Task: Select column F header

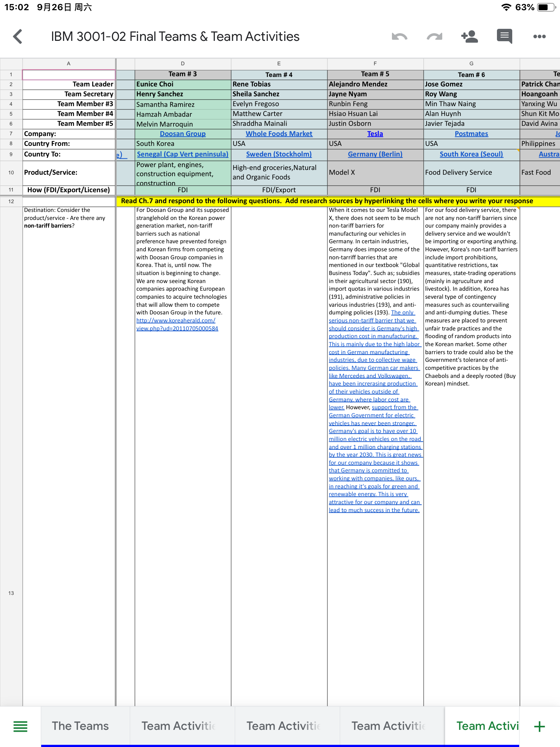Action: click(375, 64)
